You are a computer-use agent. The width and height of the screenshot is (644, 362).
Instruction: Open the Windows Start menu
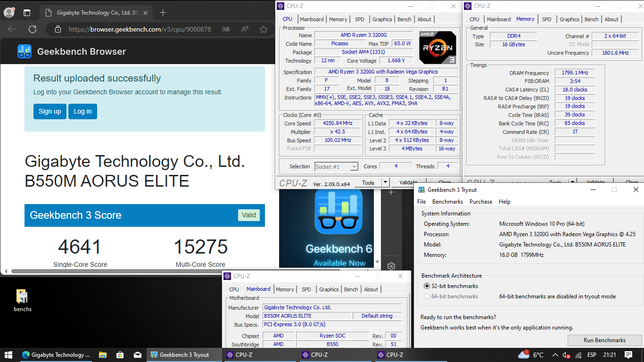(8, 355)
